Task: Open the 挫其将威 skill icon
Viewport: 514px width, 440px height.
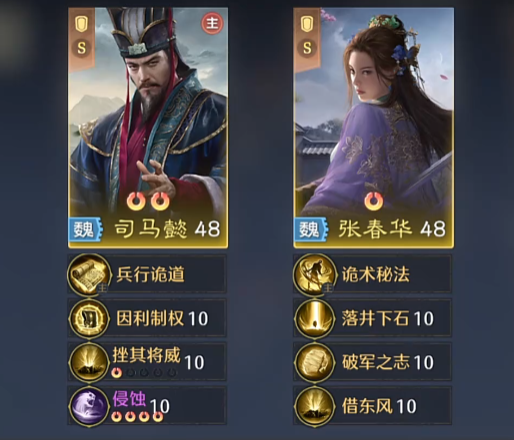Action: (89, 362)
